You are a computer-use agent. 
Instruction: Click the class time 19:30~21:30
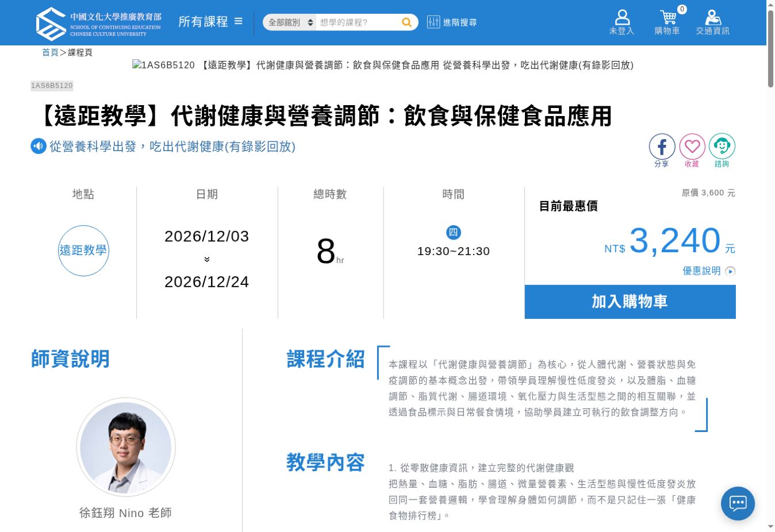(x=454, y=251)
